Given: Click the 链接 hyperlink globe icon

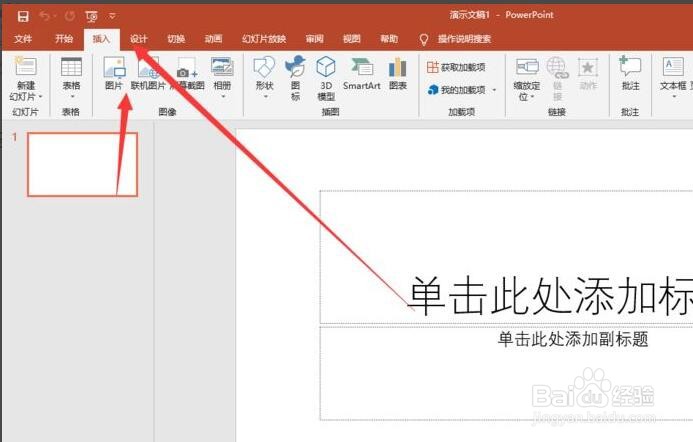Looking at the screenshot, I should coord(557,68).
